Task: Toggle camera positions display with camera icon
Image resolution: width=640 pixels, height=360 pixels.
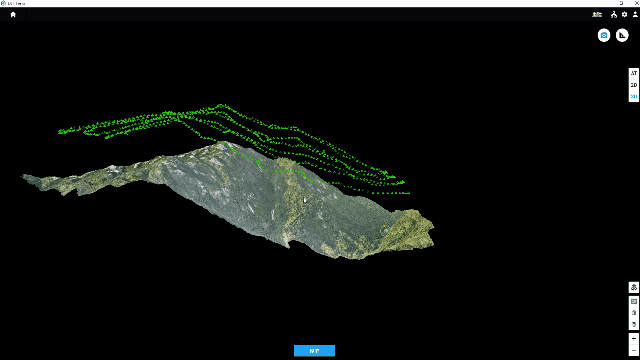Action: [x=604, y=36]
